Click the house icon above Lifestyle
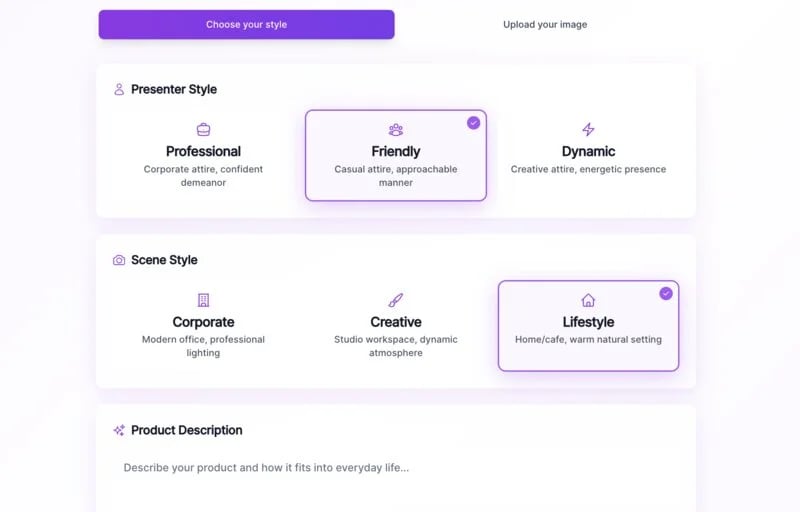The height and width of the screenshot is (512, 800). click(x=588, y=300)
